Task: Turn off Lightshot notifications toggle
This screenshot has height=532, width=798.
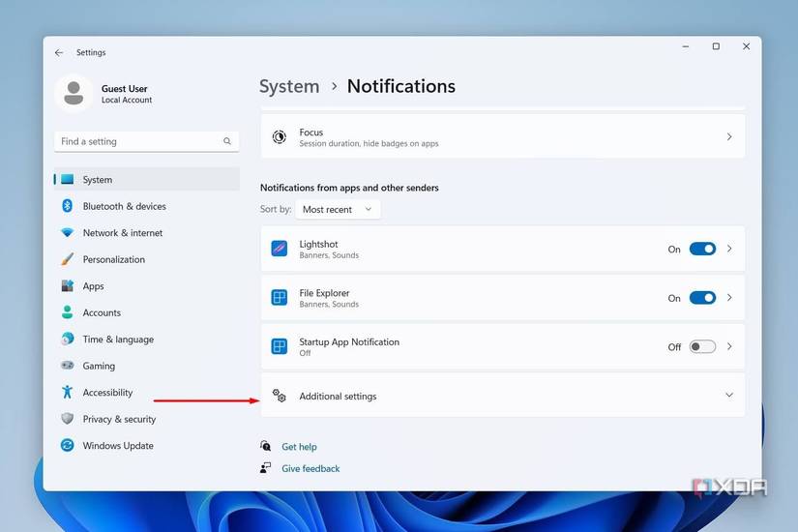Action: (702, 249)
